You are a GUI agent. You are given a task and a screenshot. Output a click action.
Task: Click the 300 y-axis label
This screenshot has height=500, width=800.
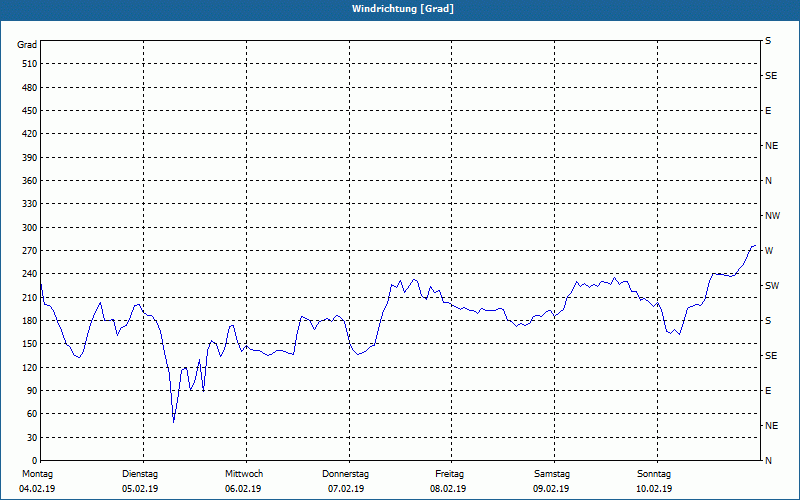(30, 227)
